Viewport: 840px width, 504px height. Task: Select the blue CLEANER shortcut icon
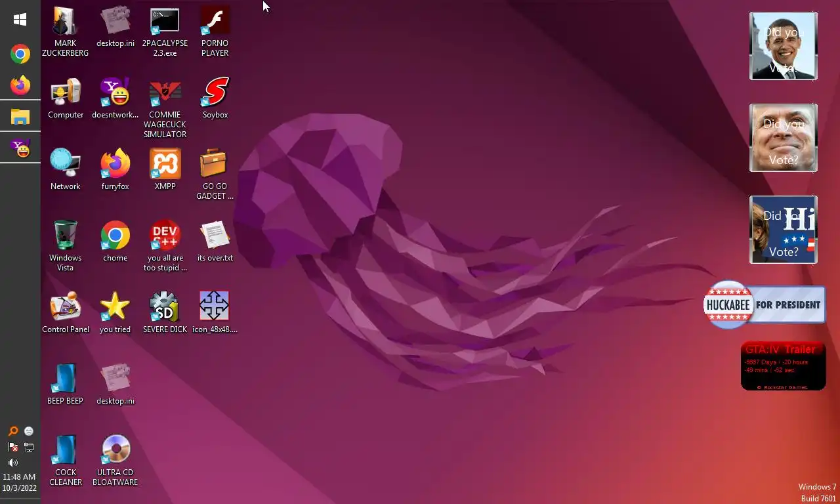(66, 461)
